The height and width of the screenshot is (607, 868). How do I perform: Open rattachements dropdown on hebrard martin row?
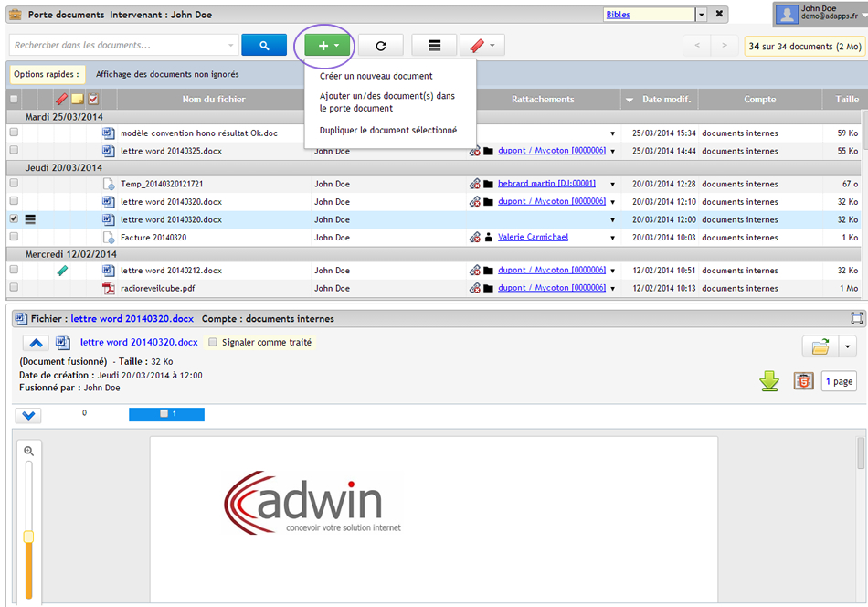point(613,185)
